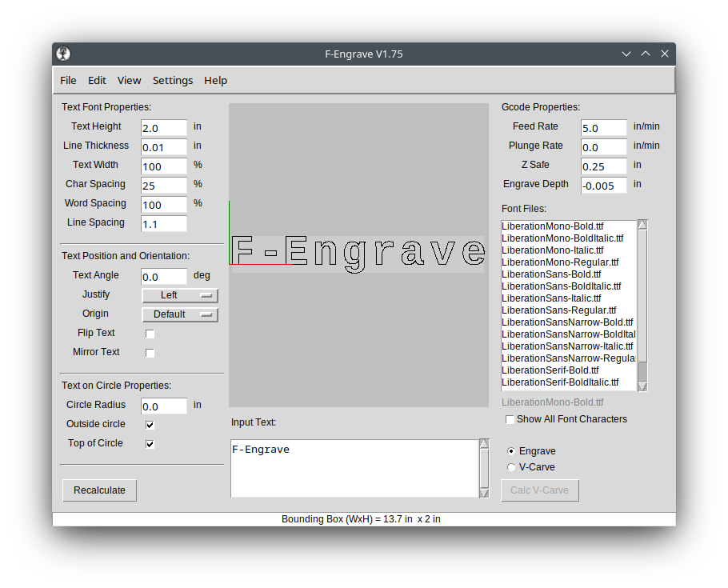Screen dimensions: 728x588
Task: Select the Engrave radio button
Action: 511,451
